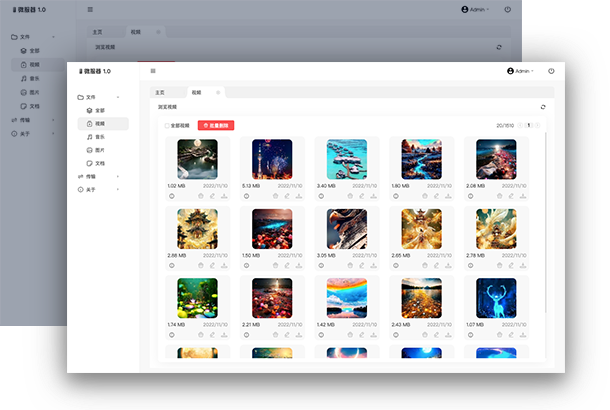The height and width of the screenshot is (410, 610).
Task: Refresh the 浏览视频 list with the reload icon
Action: [543, 106]
